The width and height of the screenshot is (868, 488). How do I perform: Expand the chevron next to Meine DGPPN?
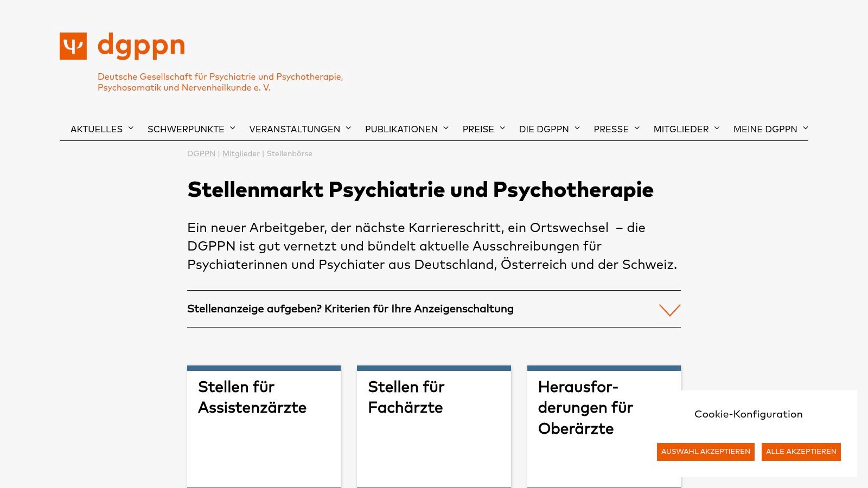pos(806,129)
